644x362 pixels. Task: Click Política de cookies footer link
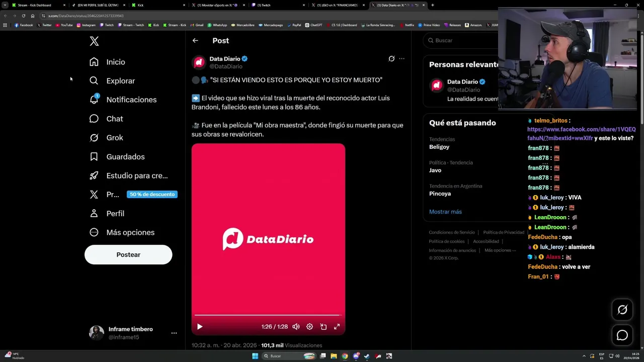pos(446,241)
